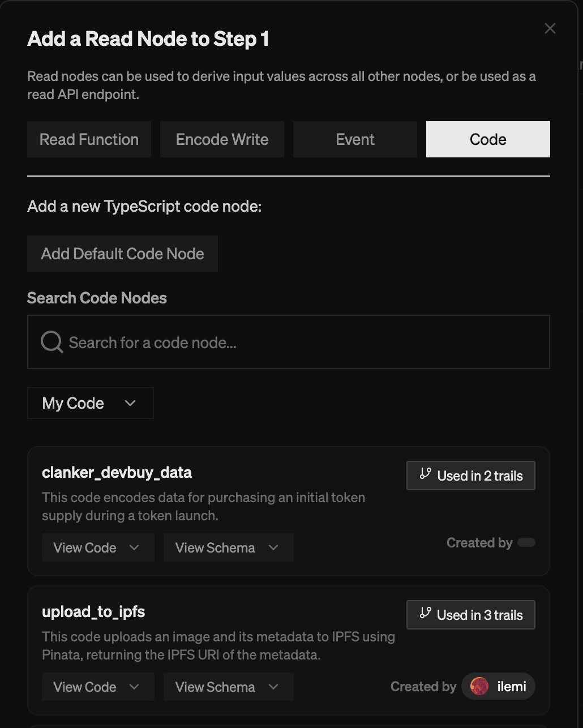Screen dimensions: 583x728
Task: Open the Event tab
Action: pos(355,139)
